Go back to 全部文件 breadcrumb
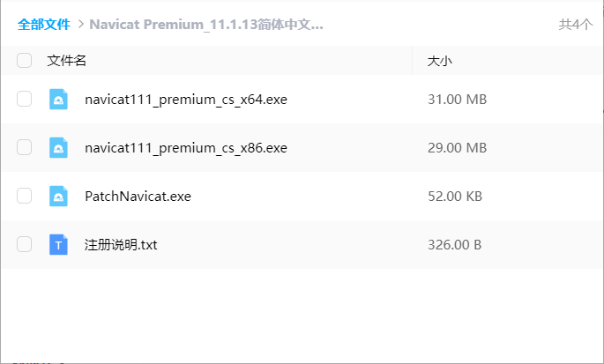604x364 pixels. [44, 25]
